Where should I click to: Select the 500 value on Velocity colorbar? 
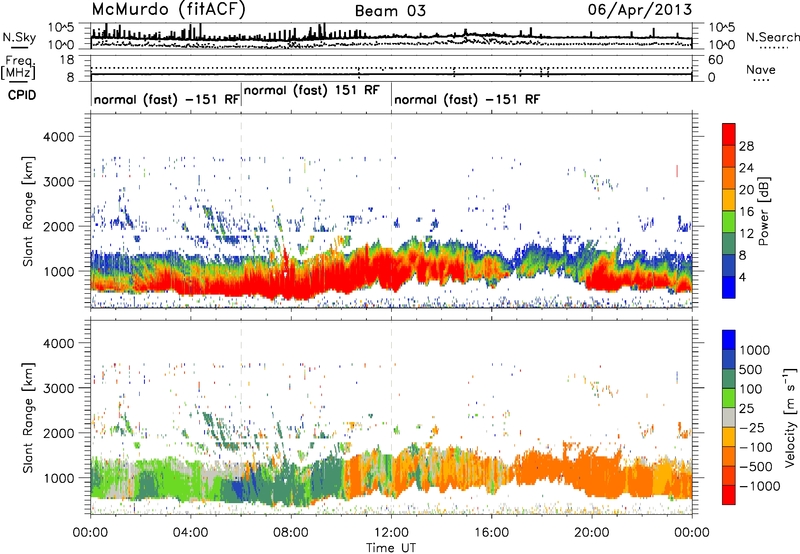tap(750, 370)
